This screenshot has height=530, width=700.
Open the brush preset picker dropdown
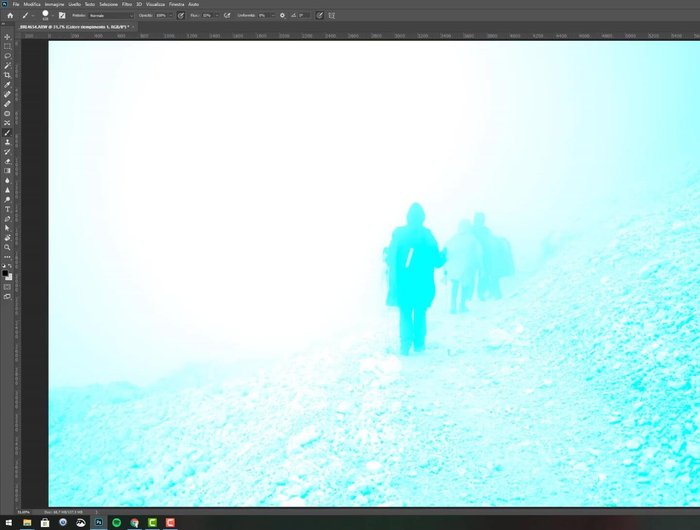[45, 16]
